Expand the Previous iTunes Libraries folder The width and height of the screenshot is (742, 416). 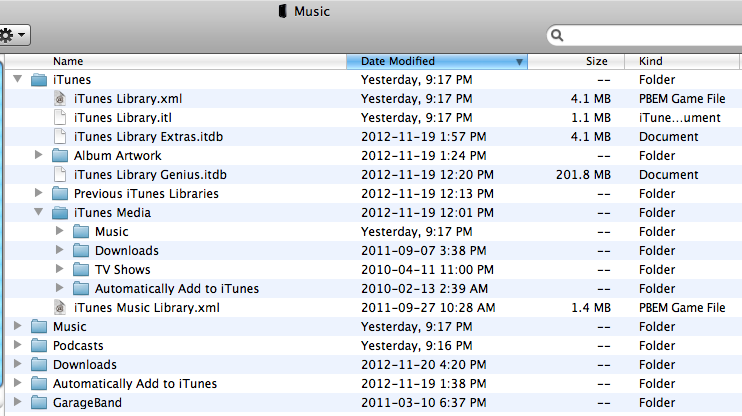coord(39,193)
